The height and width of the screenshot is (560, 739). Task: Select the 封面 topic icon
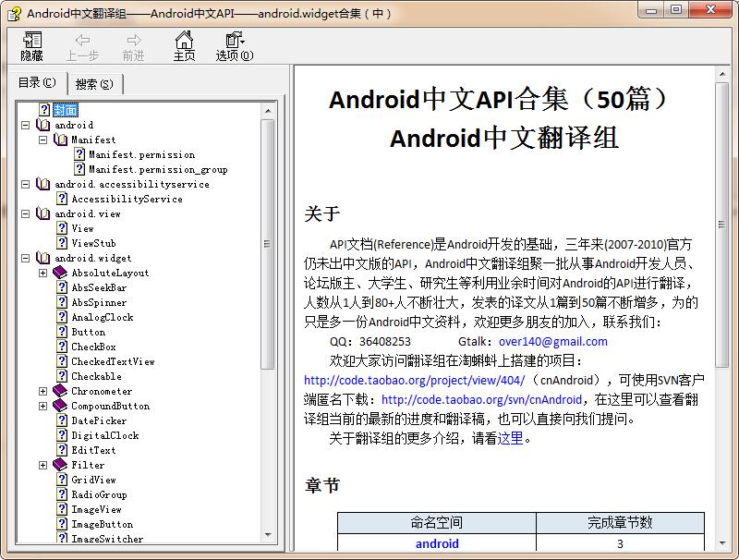(x=44, y=110)
